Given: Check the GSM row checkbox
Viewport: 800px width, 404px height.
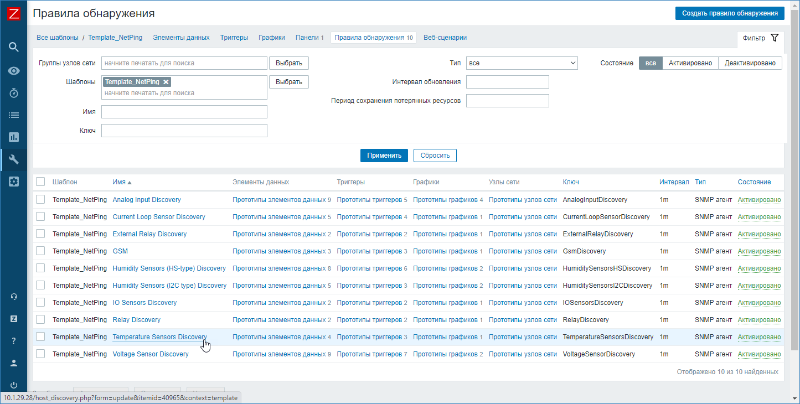Looking at the screenshot, I should tap(40, 251).
